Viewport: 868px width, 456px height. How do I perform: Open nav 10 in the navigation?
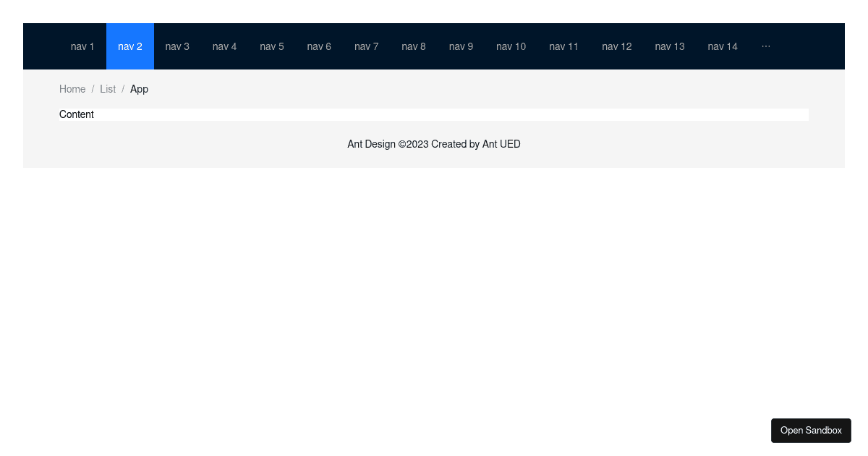pos(511,46)
